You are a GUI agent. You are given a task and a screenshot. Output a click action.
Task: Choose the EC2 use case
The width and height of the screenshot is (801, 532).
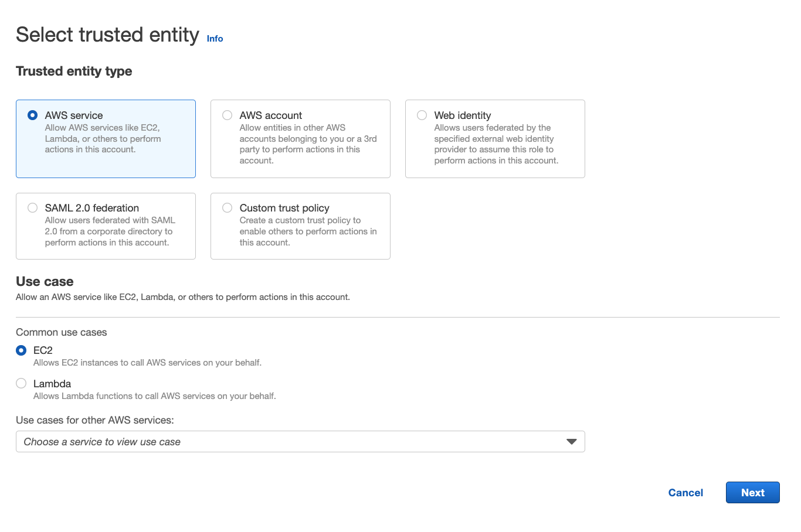[x=21, y=350]
